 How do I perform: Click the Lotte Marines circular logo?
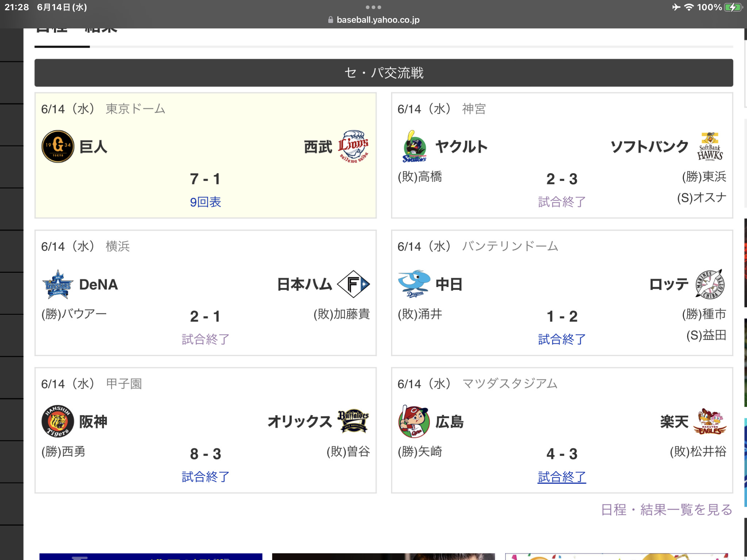[710, 284]
